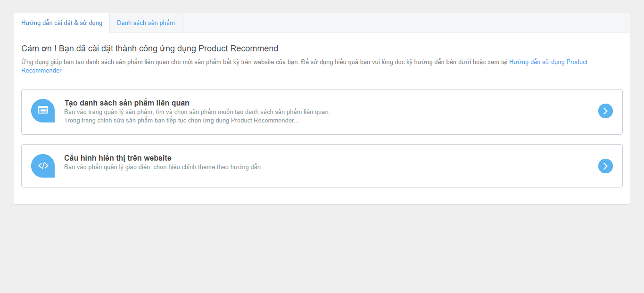Click the "Cảm ơn ! Bạn đã cài đặt" heading
Viewport: 644px width, 293px height.
click(x=149, y=49)
